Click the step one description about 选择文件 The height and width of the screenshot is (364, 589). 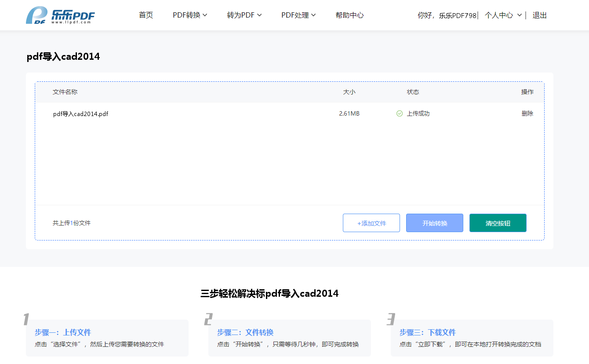(99, 344)
